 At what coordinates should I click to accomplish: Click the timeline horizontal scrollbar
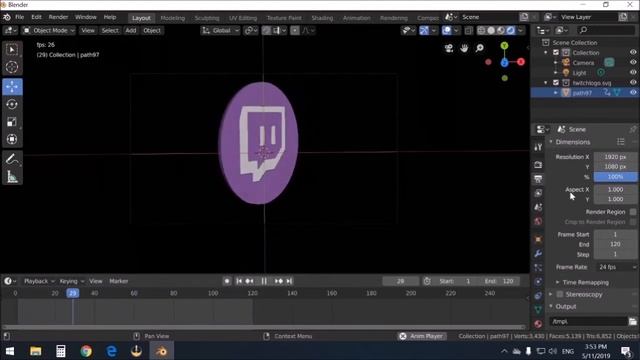coord(263,327)
